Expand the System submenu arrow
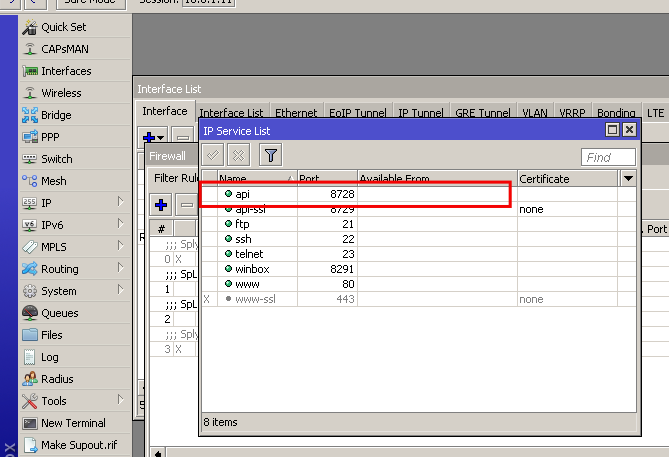Viewport: 669px width, 457px height. tap(120, 290)
